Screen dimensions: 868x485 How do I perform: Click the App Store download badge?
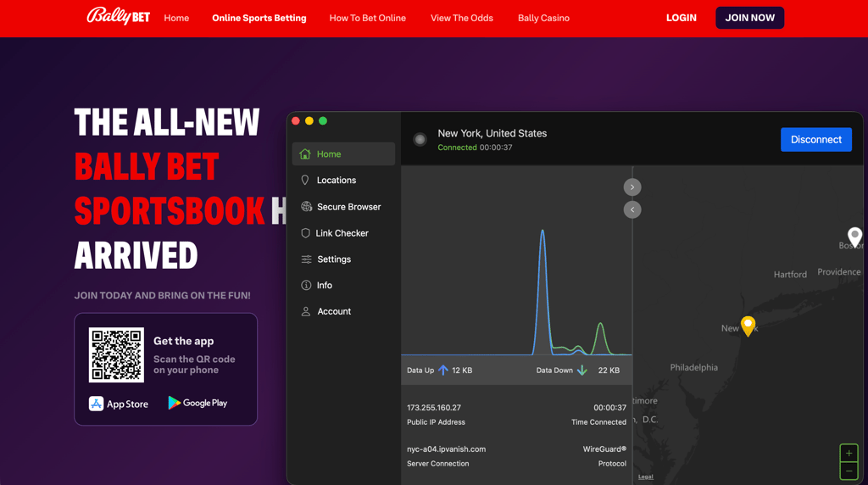point(119,404)
